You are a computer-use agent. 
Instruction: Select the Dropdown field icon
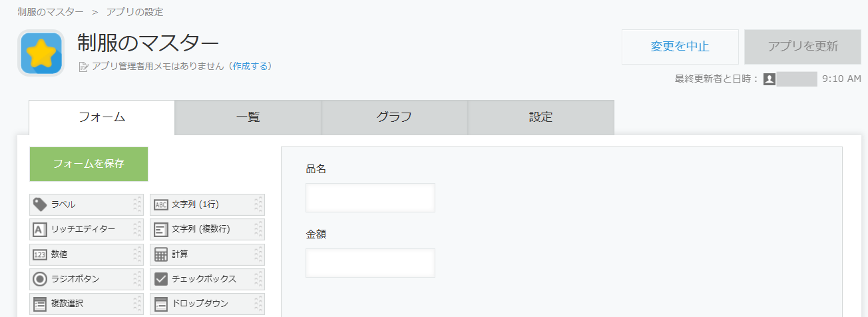[161, 303]
